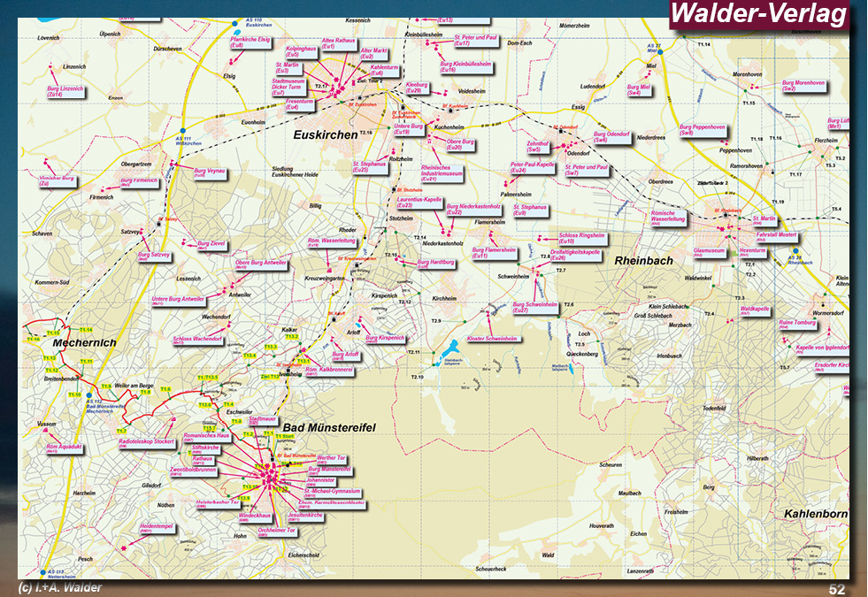The height and width of the screenshot is (597, 868).
Task: Select the AS 110 Euskirchen junction dot
Action: coord(234,22)
